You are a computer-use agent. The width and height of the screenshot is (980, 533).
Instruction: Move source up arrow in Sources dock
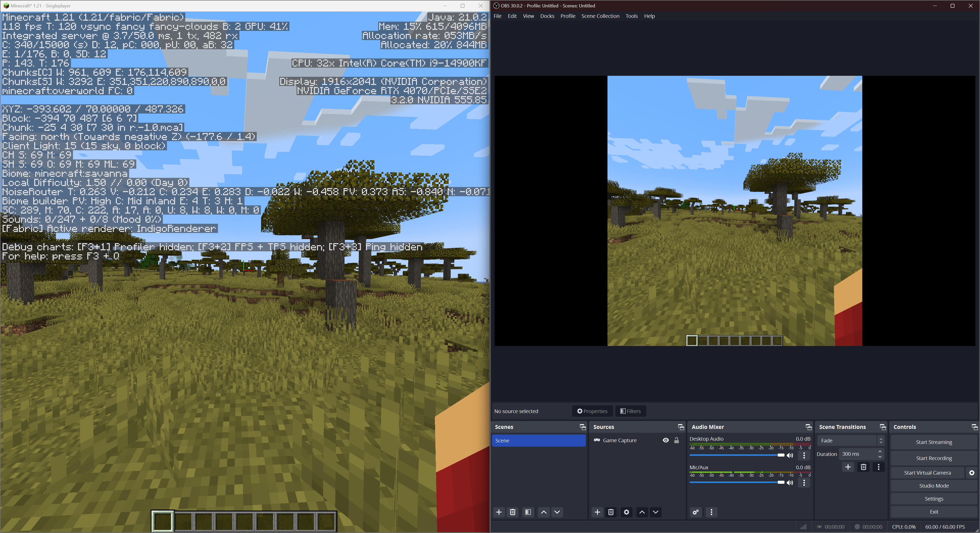642,512
